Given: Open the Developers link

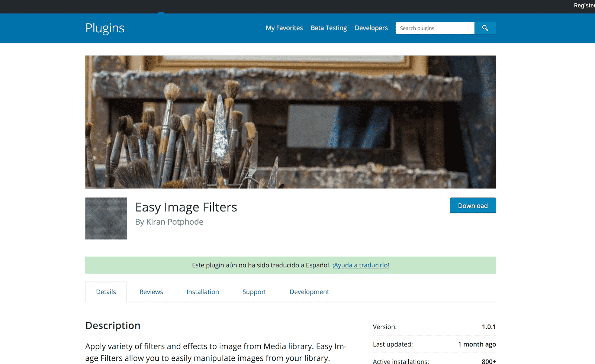Looking at the screenshot, I should pyautogui.click(x=371, y=28).
